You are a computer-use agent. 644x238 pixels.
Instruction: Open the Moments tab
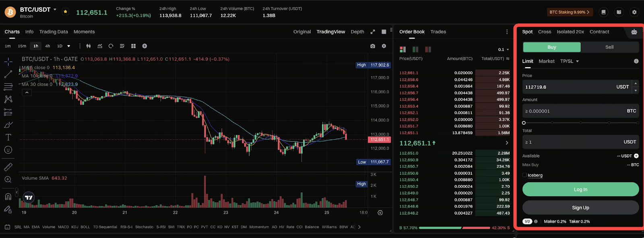(x=84, y=32)
